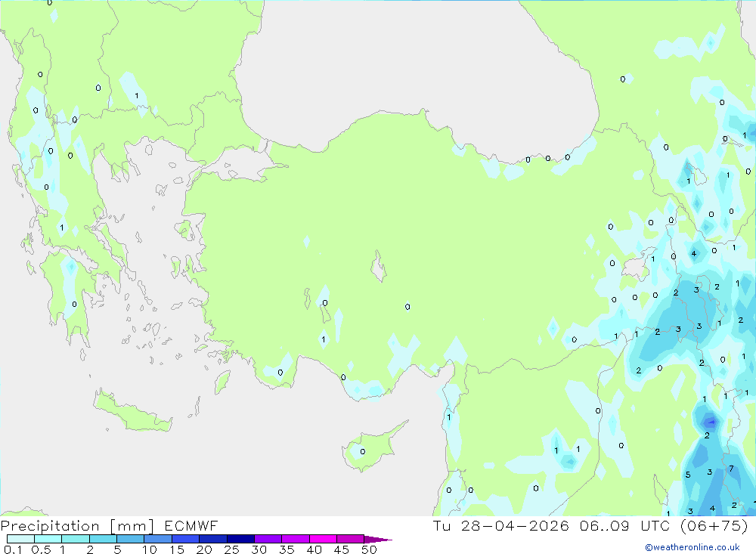Click the 0.5–1 mm legend color swatch

click(48, 539)
